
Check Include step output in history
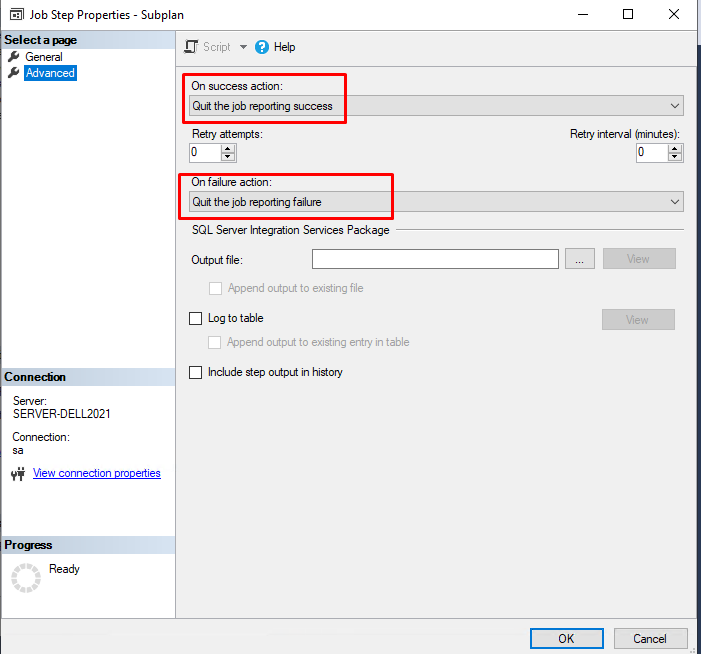click(x=196, y=373)
